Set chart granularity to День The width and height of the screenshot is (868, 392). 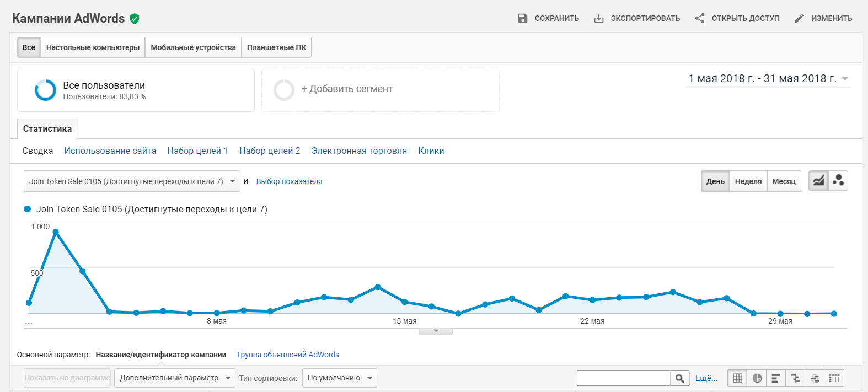click(x=715, y=181)
